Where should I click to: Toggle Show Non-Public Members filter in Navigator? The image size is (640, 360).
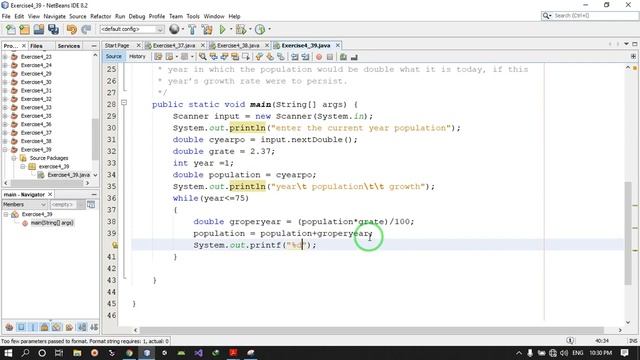tap(44, 327)
